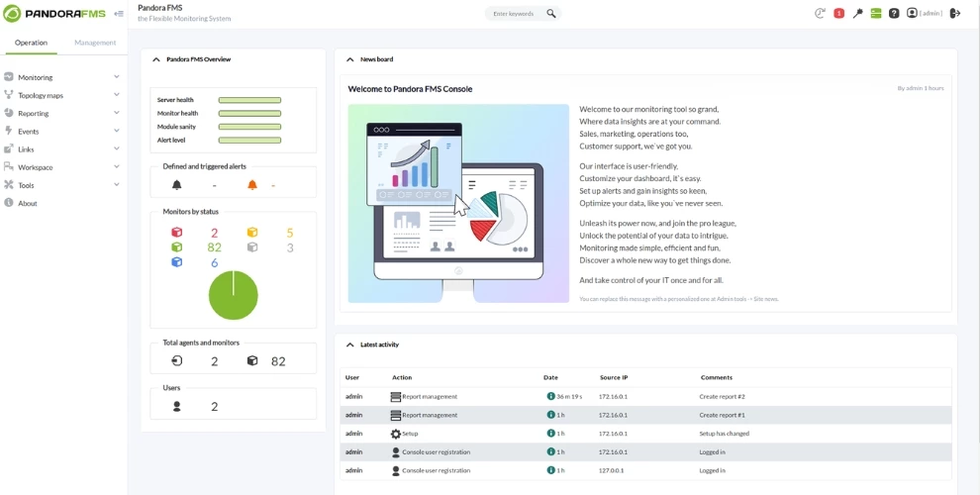Collapse the Latest activity panel

[x=350, y=345]
